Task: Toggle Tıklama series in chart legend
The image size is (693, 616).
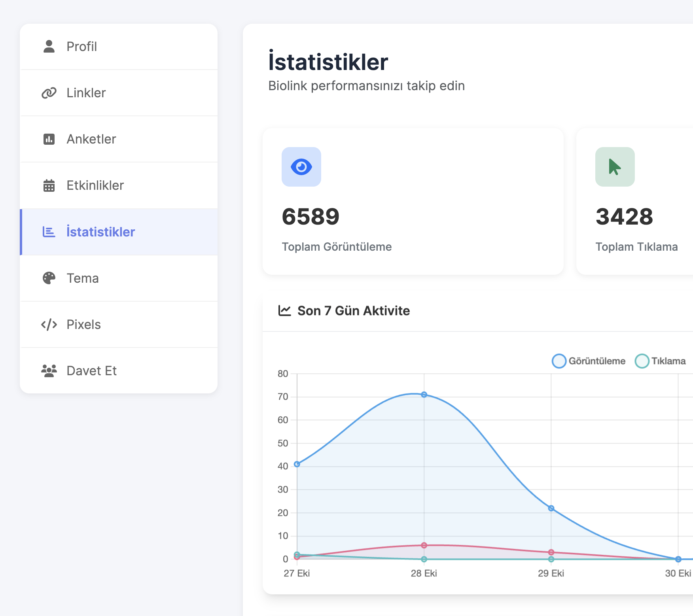Action: 661,361
